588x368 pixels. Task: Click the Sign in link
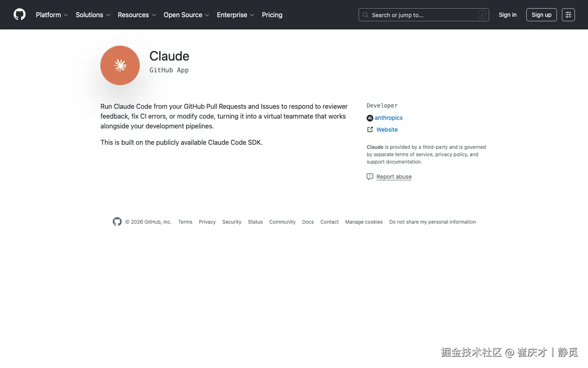(x=508, y=15)
